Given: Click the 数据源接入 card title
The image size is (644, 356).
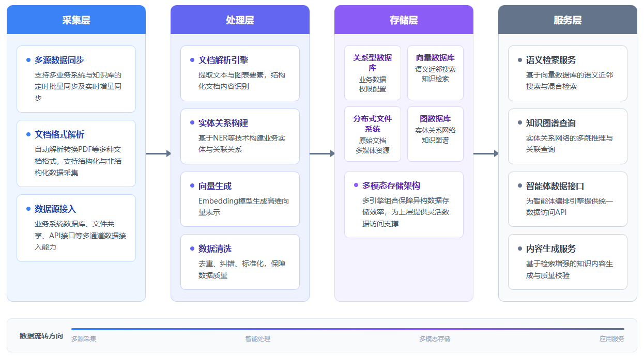Looking at the screenshot, I should tap(55, 209).
